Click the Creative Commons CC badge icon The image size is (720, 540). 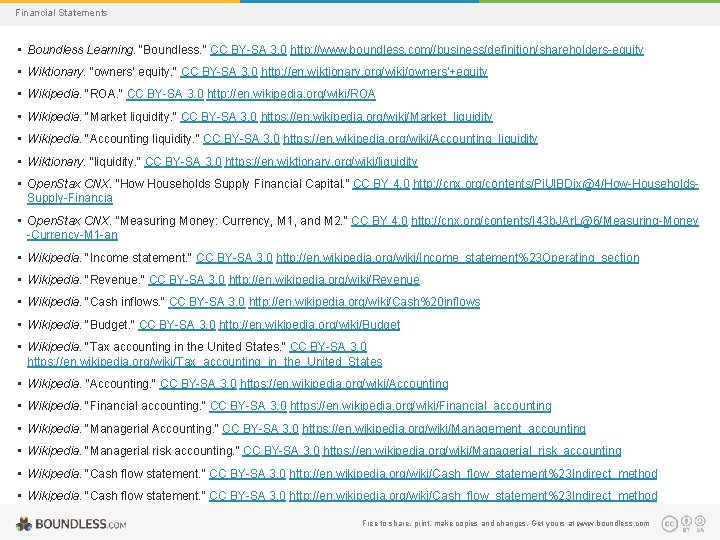[x=669, y=523]
